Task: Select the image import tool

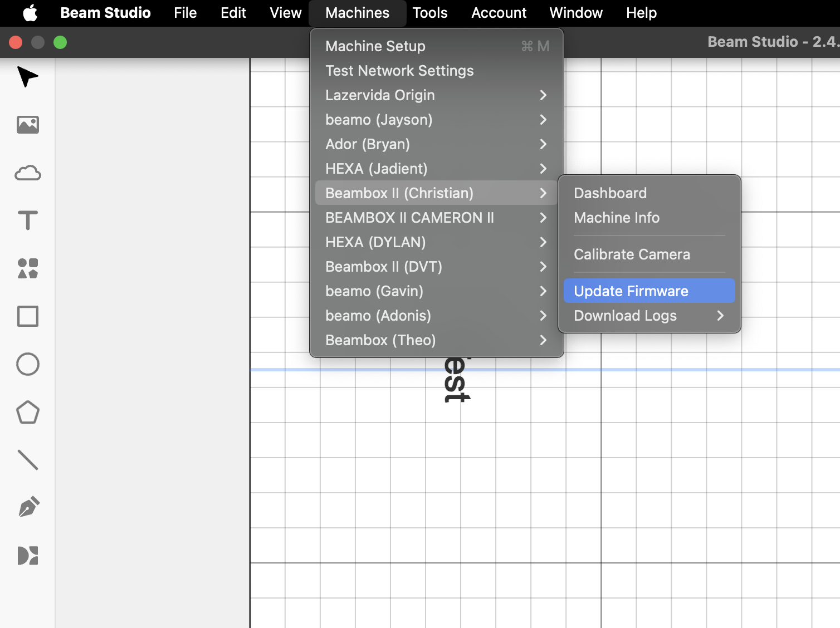Action: (x=27, y=125)
